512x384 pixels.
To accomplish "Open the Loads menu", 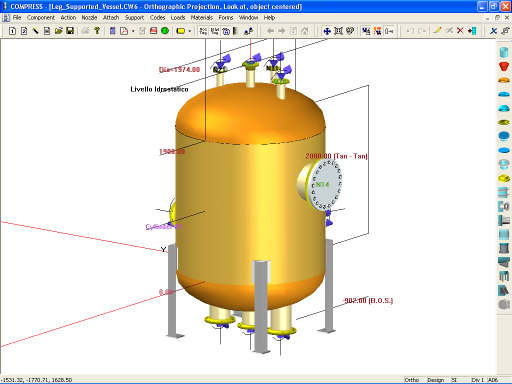I will (178, 18).
